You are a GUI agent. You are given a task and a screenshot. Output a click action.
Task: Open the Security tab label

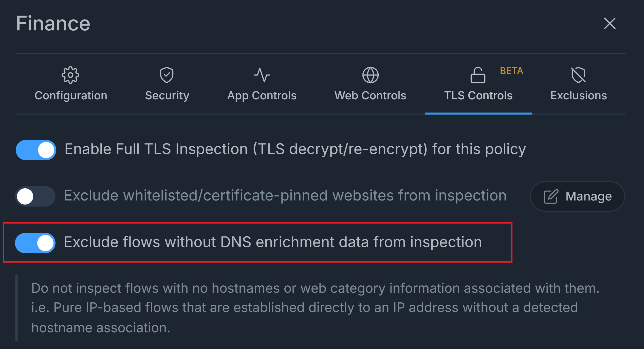[x=167, y=96]
